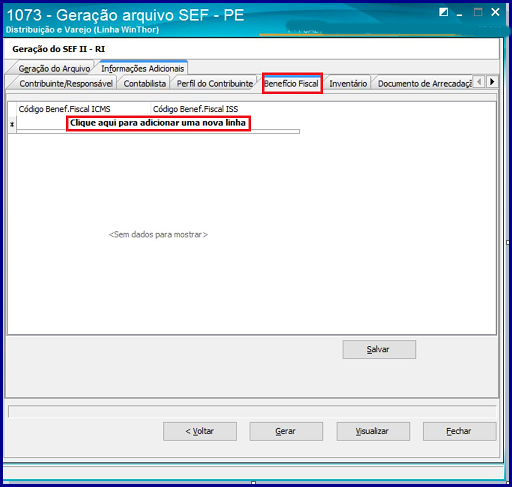
Task: Click the window restore-size icon in title bar
Action: click(443, 12)
